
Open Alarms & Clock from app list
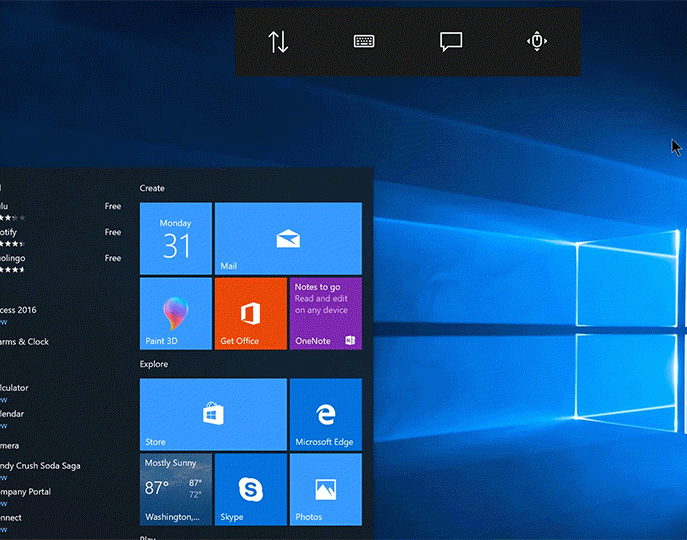pyautogui.click(x=25, y=342)
